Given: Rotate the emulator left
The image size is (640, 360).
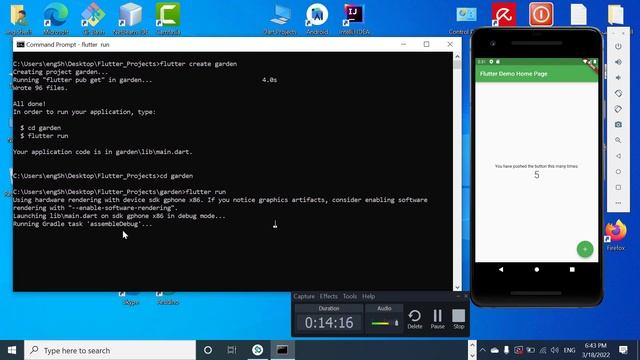Looking at the screenshot, I should (x=618, y=93).
